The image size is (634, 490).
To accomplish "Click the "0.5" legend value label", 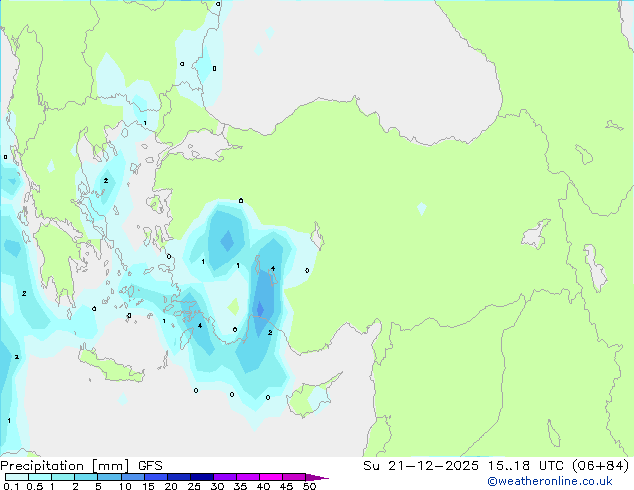I will pyautogui.click(x=35, y=486).
